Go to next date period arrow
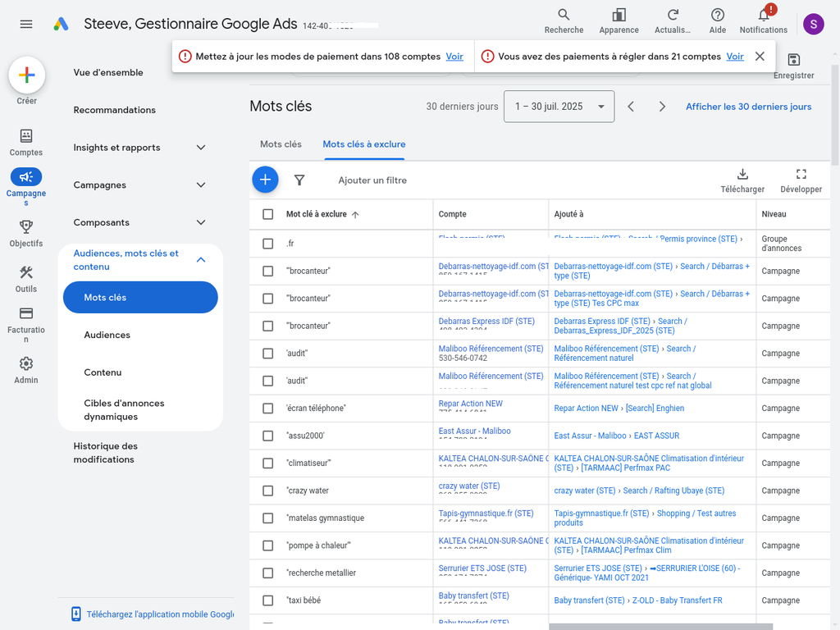This screenshot has width=840, height=630. (662, 107)
